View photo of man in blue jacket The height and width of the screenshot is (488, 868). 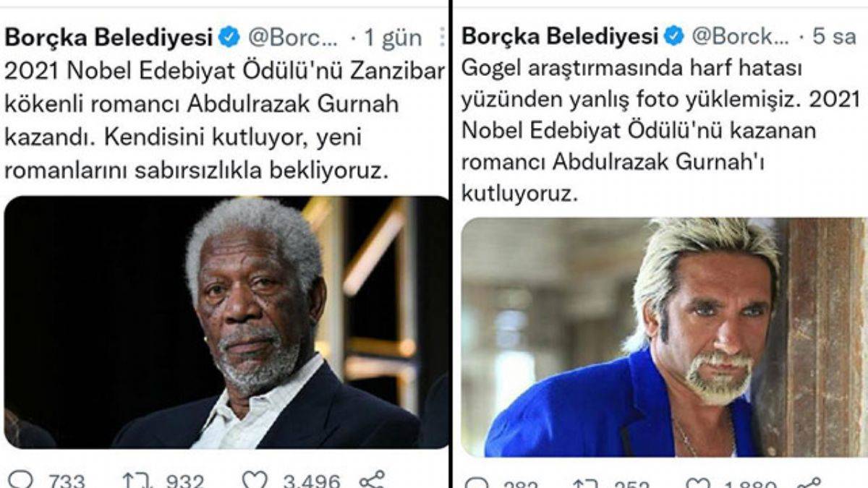pyautogui.click(x=664, y=338)
